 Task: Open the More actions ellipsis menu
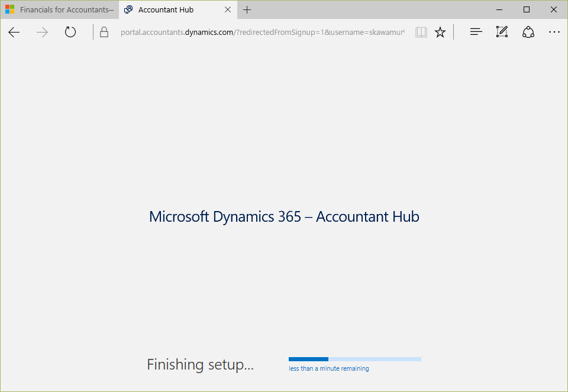554,32
